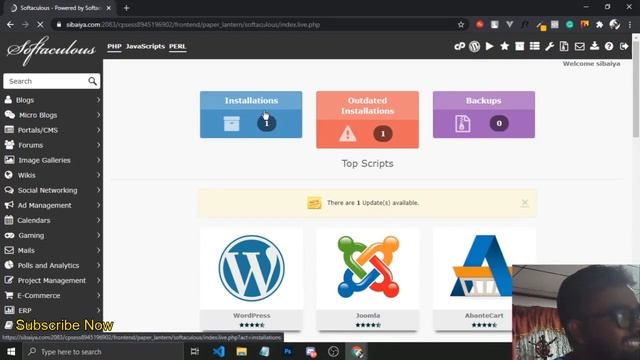Screen dimensions: 640x360
Task: Open the Outdated Installations card
Action: tap(367, 120)
